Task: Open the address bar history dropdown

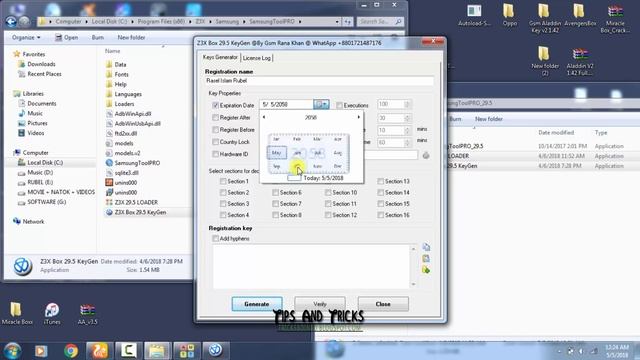Action: point(337,22)
